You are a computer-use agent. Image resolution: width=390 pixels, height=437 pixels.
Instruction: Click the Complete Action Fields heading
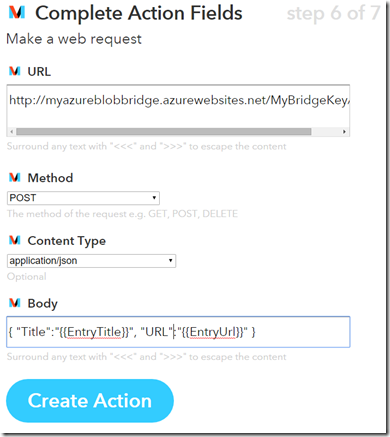point(139,14)
